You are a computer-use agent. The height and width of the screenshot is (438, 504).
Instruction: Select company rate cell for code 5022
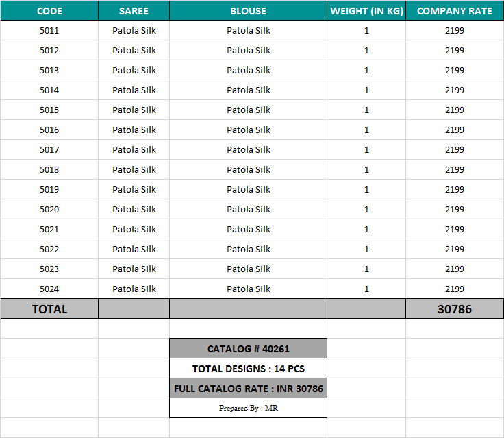[454, 250]
